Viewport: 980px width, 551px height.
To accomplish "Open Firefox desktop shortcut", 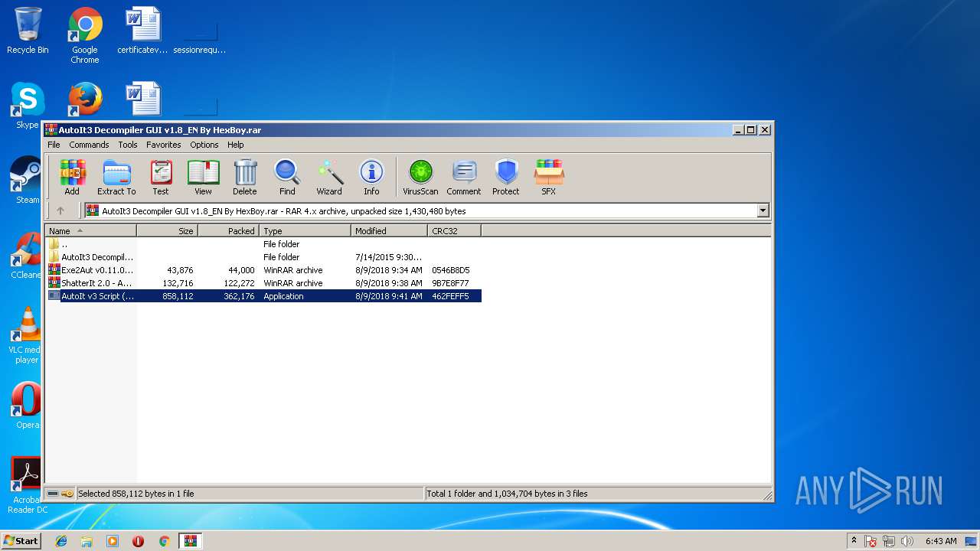I will tap(85, 99).
